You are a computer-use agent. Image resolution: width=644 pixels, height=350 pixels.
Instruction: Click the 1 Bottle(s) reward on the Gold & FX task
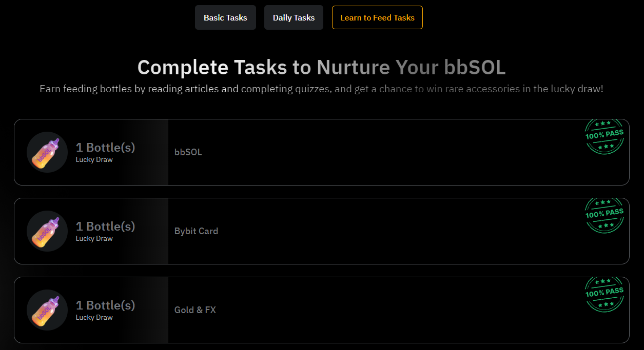click(x=105, y=305)
